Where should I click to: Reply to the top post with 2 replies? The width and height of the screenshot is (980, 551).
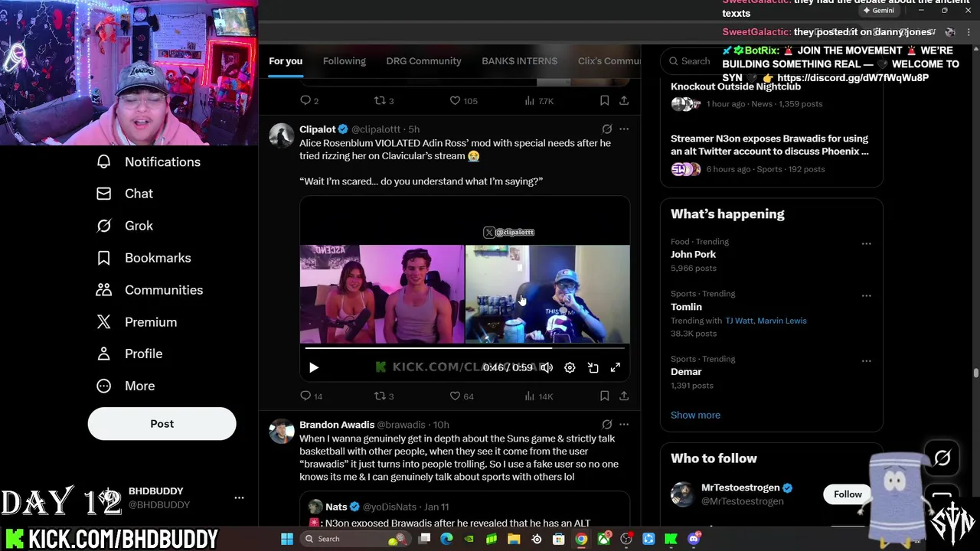point(309,101)
